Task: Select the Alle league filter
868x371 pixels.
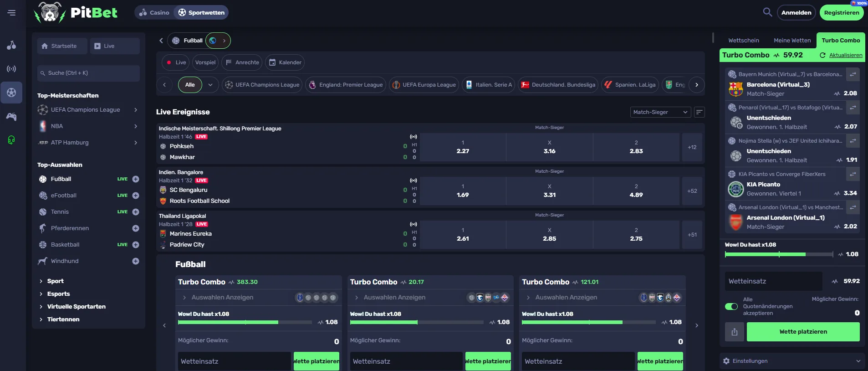Action: (190, 85)
